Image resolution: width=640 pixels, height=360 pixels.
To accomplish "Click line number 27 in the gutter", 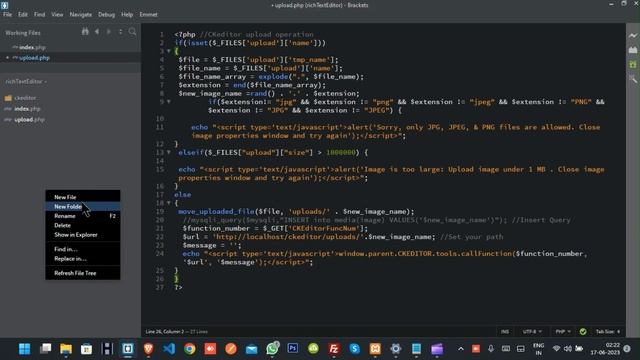I will [x=161, y=287].
